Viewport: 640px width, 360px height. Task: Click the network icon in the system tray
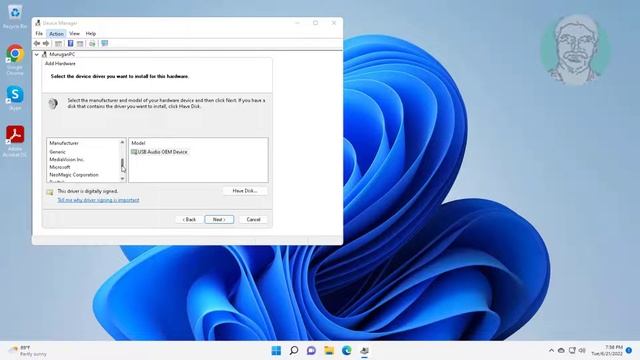point(572,351)
